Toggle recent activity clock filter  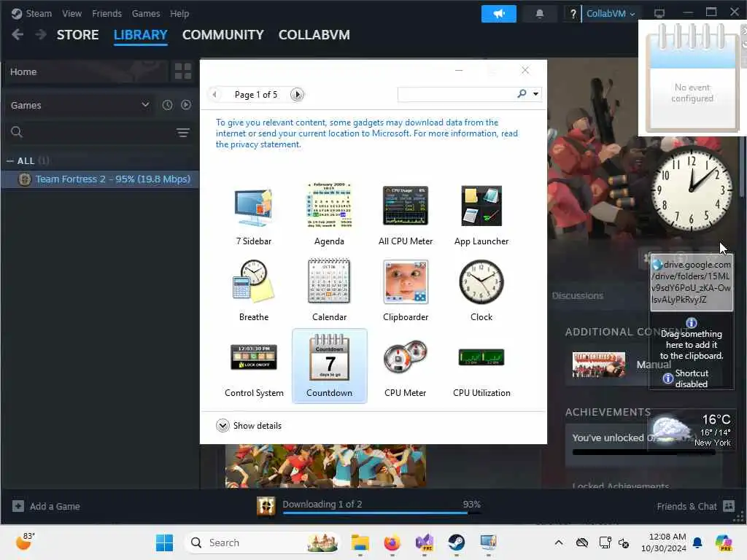(167, 105)
